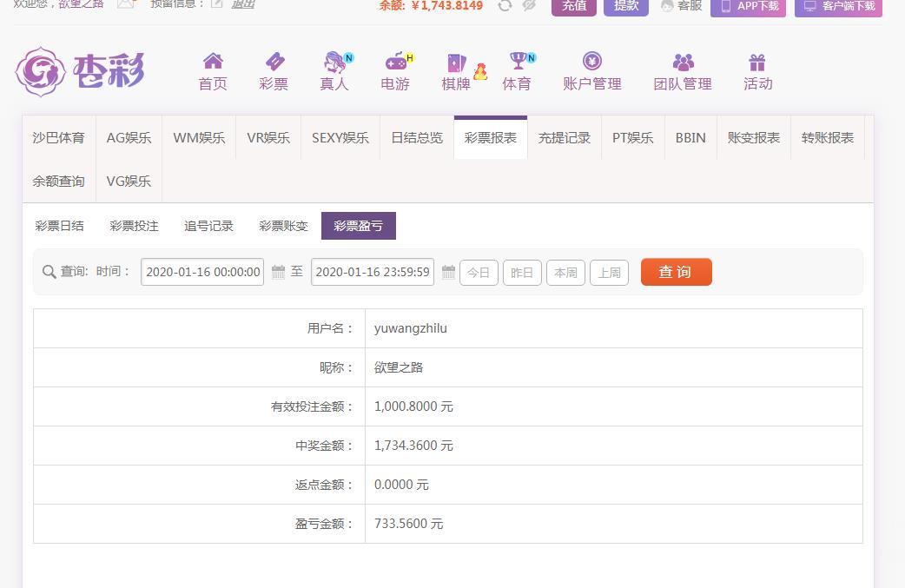Click the 充值 recharge button
Screen dimensions: 905x588
(x=573, y=6)
